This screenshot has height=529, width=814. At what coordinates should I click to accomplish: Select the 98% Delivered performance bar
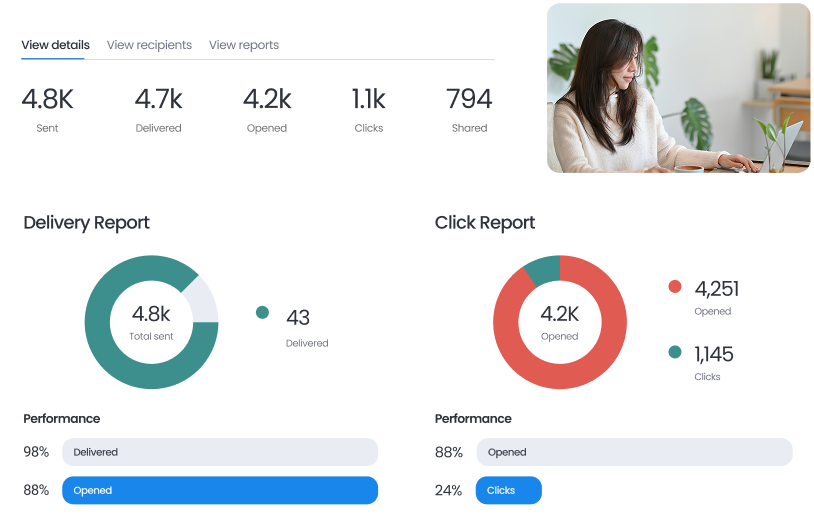(x=220, y=452)
